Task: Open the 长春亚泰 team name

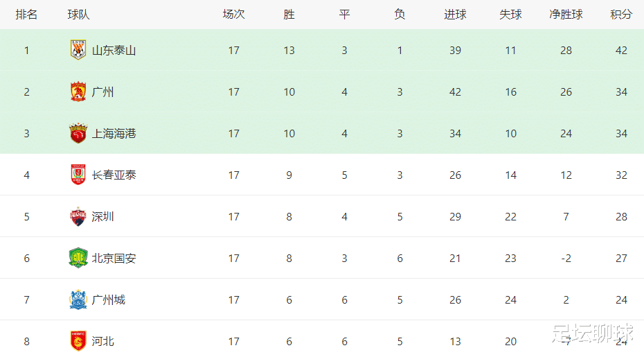Action: (114, 175)
